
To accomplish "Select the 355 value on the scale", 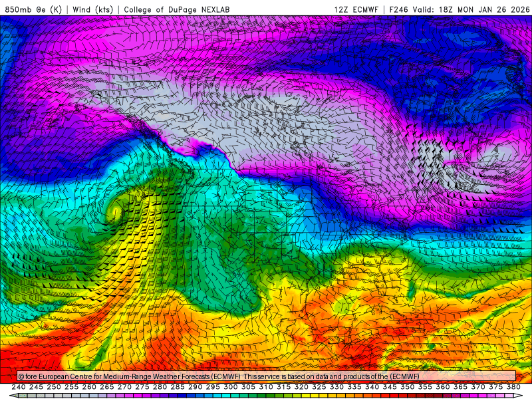I will [425, 387].
